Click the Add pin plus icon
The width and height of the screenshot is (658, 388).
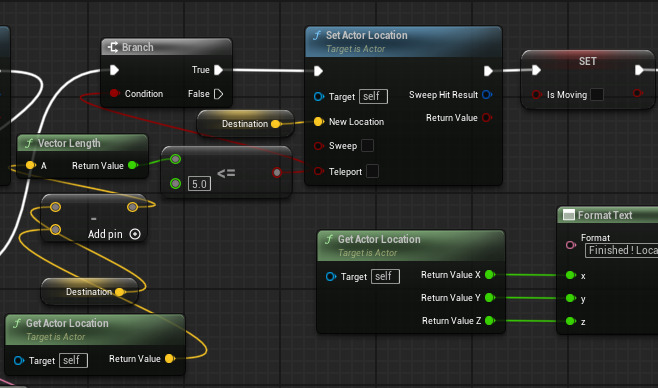(135, 234)
